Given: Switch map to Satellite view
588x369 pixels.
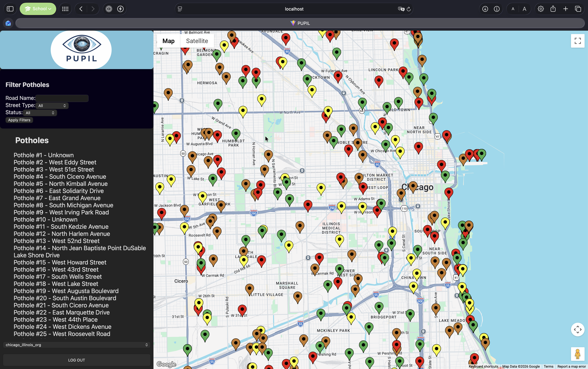Looking at the screenshot, I should (x=197, y=41).
